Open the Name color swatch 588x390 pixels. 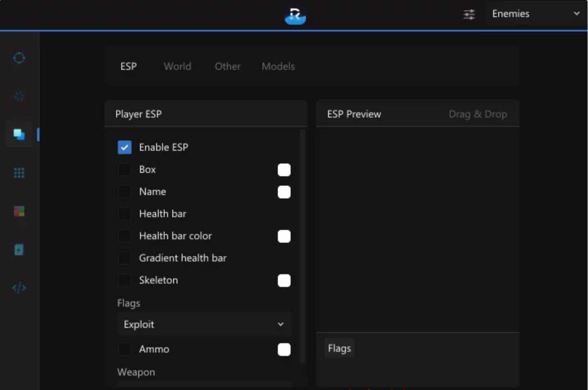click(284, 192)
